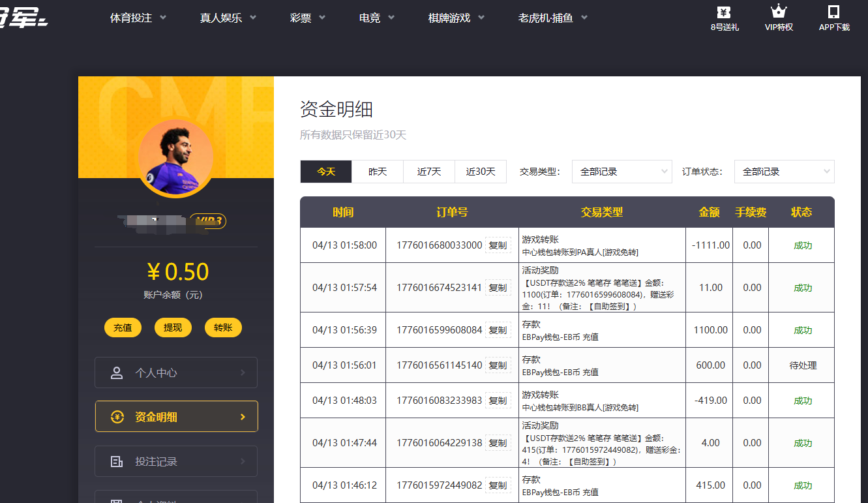Viewport: 868px width, 503px height.
Task: Switch to 近30天 date filter
Action: point(481,172)
